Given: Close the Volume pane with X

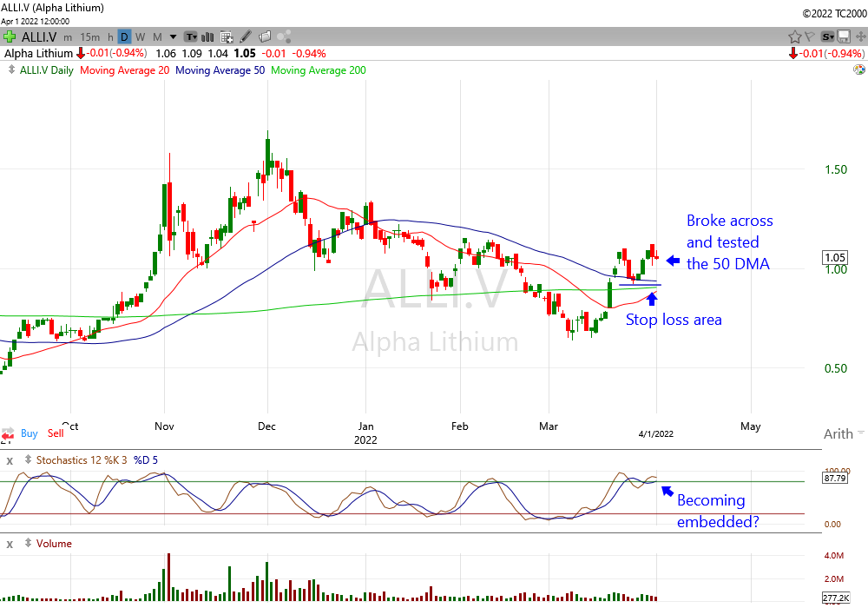Looking at the screenshot, I should (x=10, y=545).
